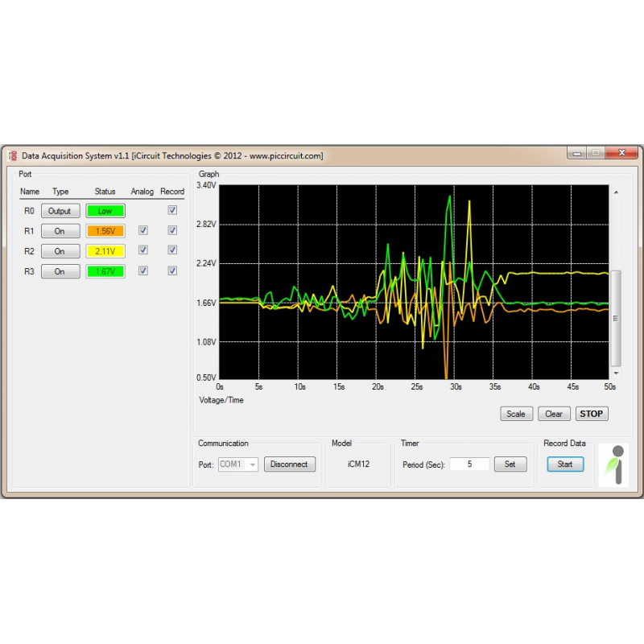Toggle the Analog checkbox for R1
The width and height of the screenshot is (644, 644).
(142, 230)
